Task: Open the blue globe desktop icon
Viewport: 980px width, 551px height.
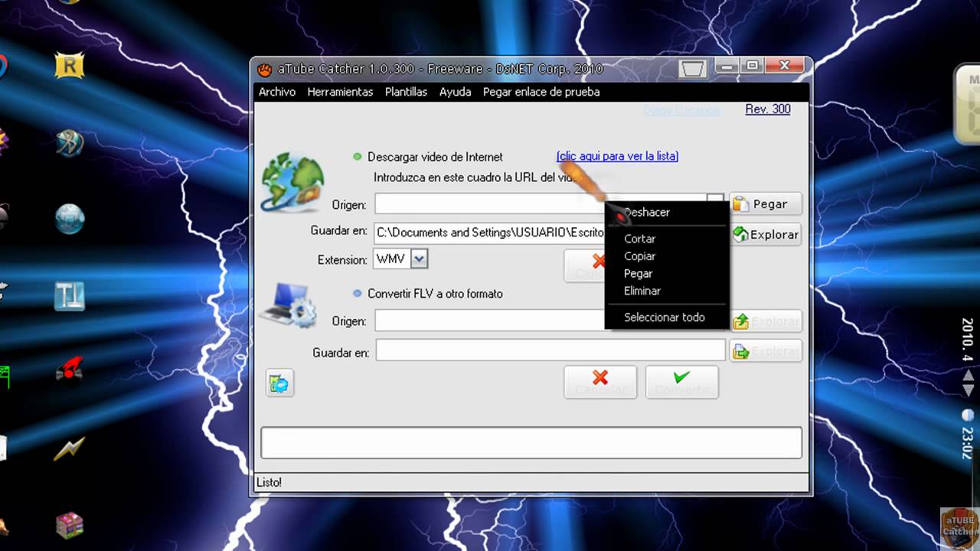Action: (x=70, y=219)
